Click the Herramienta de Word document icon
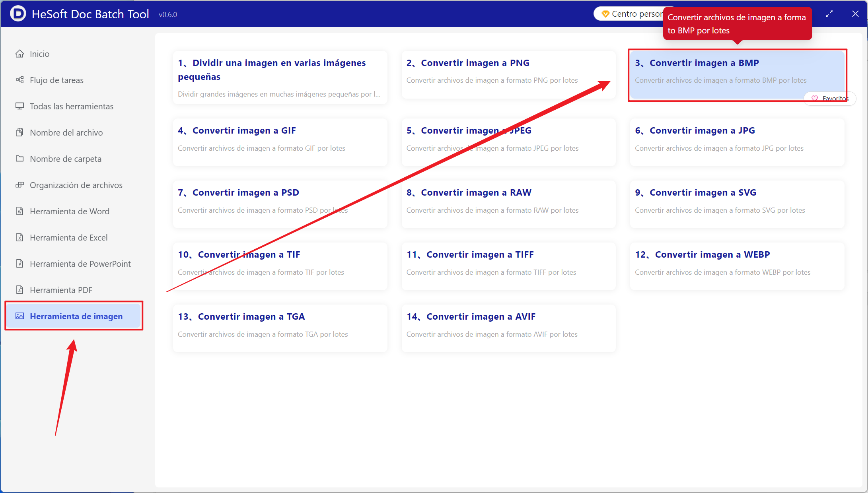The image size is (868, 493). [x=19, y=211]
